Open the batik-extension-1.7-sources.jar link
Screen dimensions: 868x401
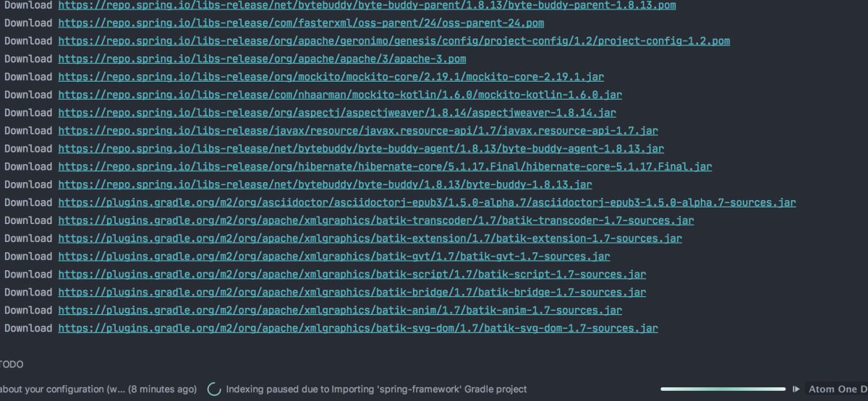[370, 238]
